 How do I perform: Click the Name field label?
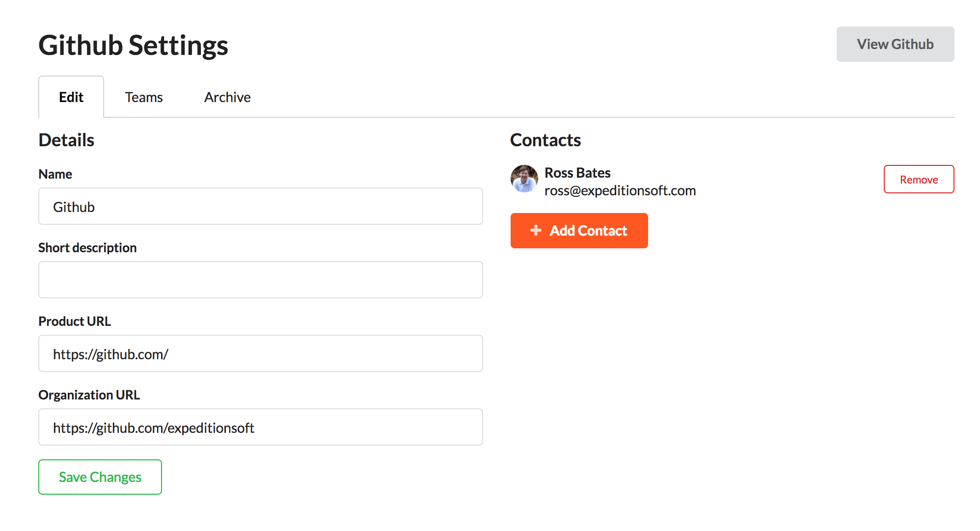coord(55,174)
